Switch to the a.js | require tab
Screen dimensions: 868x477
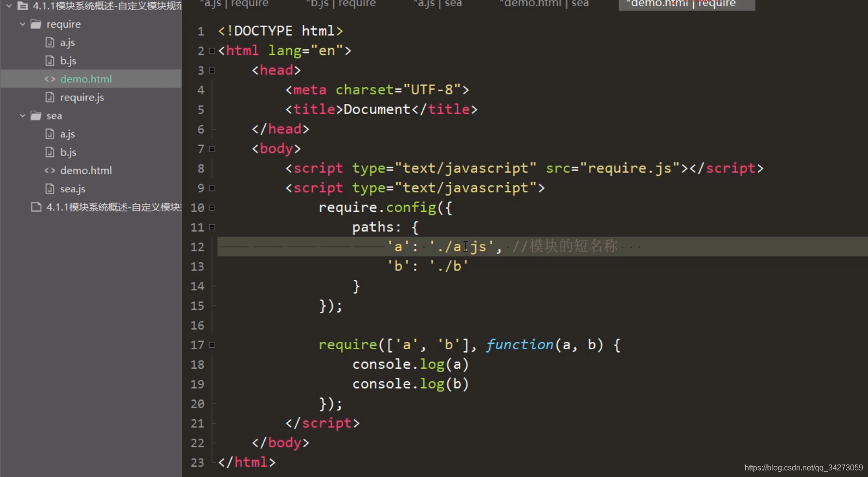pos(234,4)
